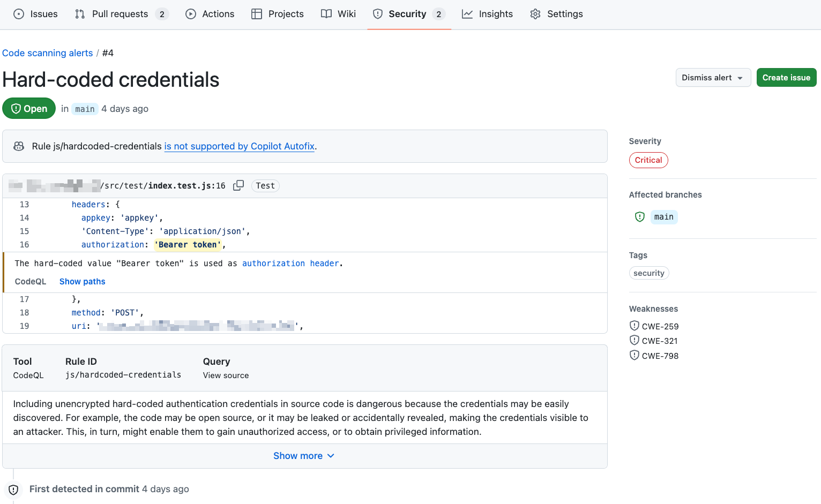Image resolution: width=821 pixels, height=504 pixels.
Task: Click main under Affected branches
Action: (x=664, y=217)
